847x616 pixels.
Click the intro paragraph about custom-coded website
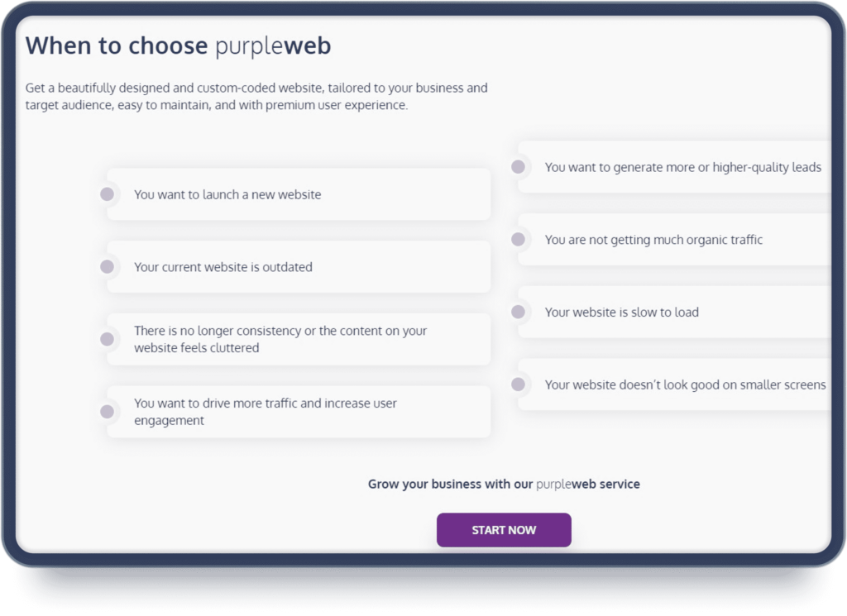click(256, 96)
